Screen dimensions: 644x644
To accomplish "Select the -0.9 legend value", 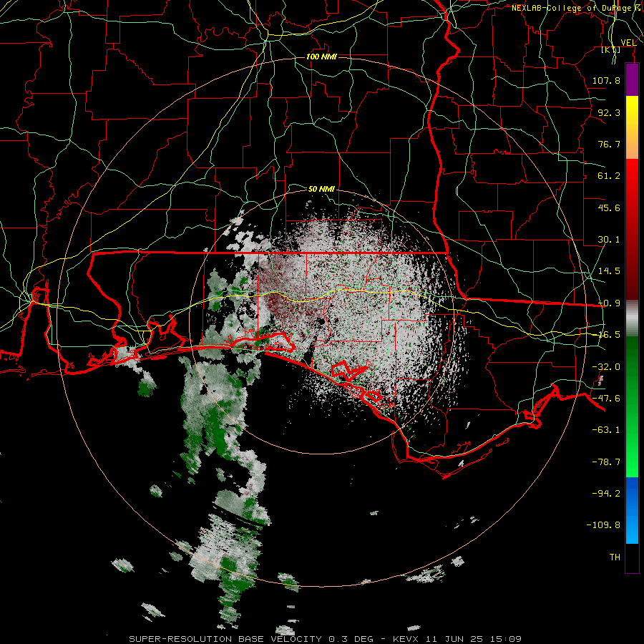I will tap(609, 303).
